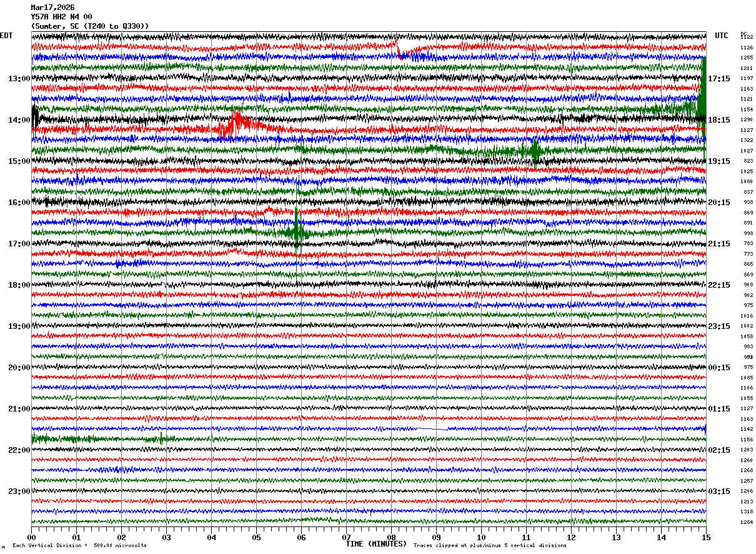Click the 'Traces clipped at plus/minus 5 vertical divisions' note
This screenshot has width=756, height=554.
(490, 546)
